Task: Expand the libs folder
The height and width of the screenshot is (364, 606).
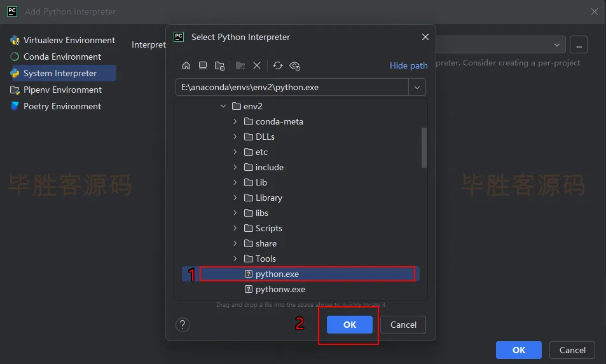Action: click(x=235, y=213)
